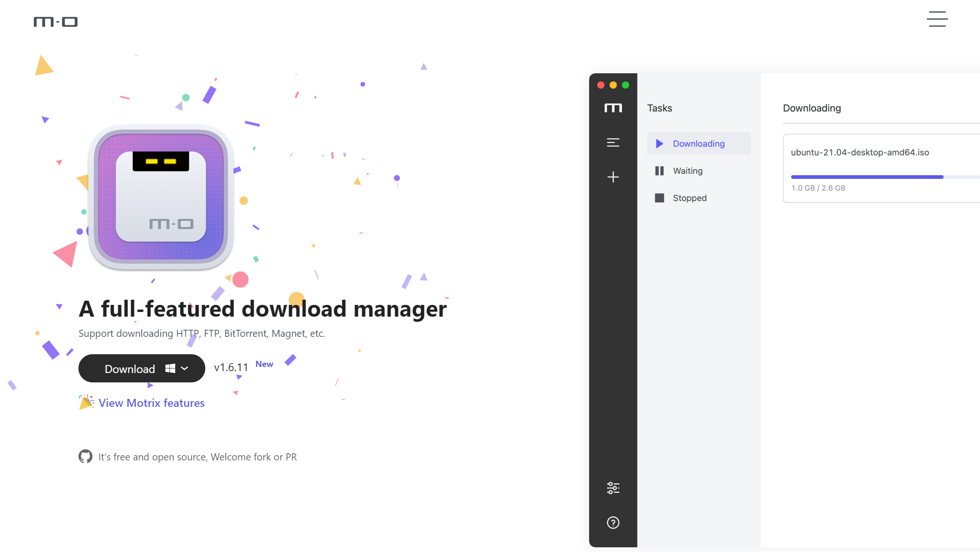Click the plus icon to add task

click(613, 177)
